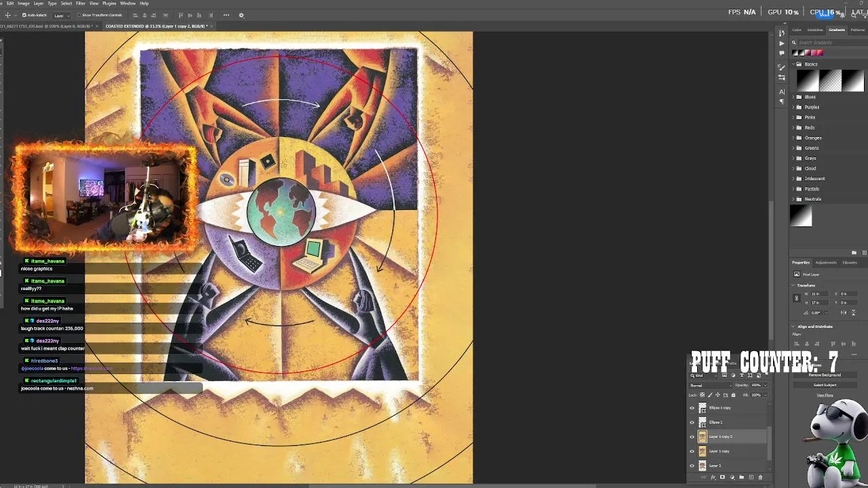Screen dimensions: 868x488
Task: Click the Select Subject button
Action: click(x=825, y=385)
